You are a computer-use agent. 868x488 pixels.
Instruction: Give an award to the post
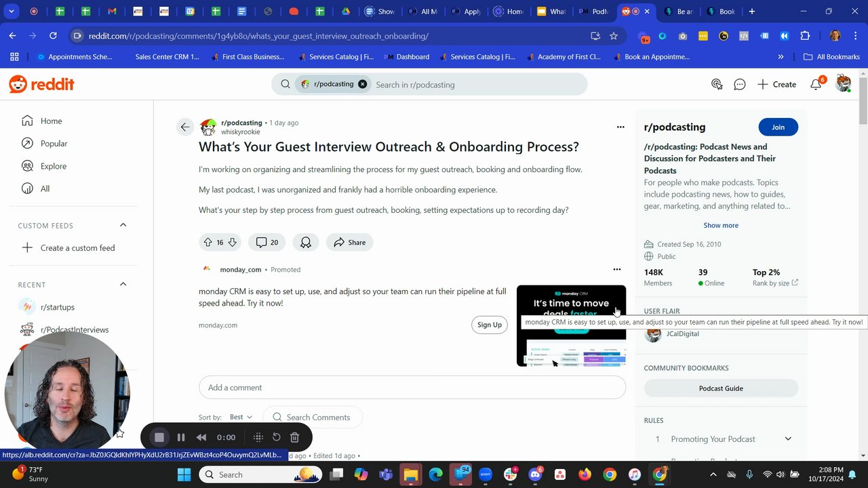[306, 242]
